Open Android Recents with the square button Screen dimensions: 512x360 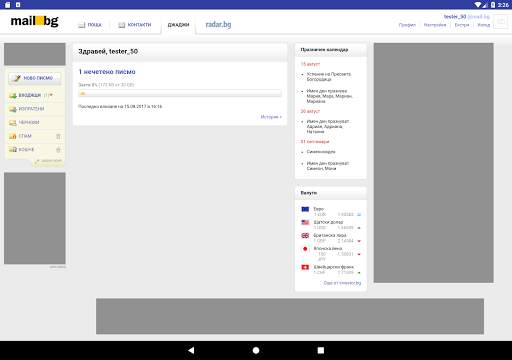[321, 350]
